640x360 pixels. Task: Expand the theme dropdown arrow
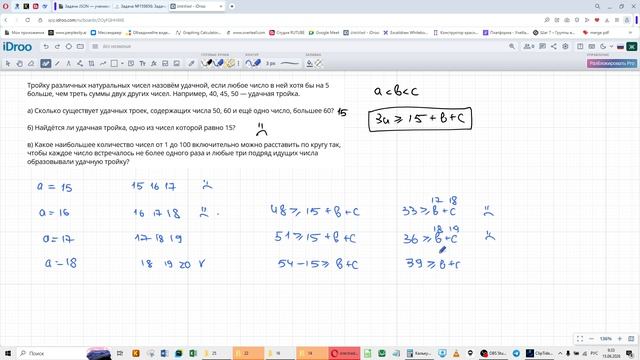(611, 47)
